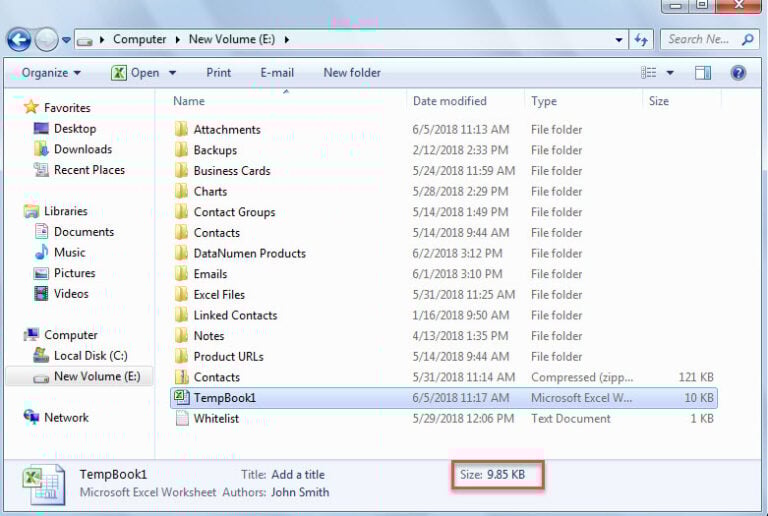Open the dropdown arrow next to Open
This screenshot has width=768, height=516.
(x=172, y=73)
